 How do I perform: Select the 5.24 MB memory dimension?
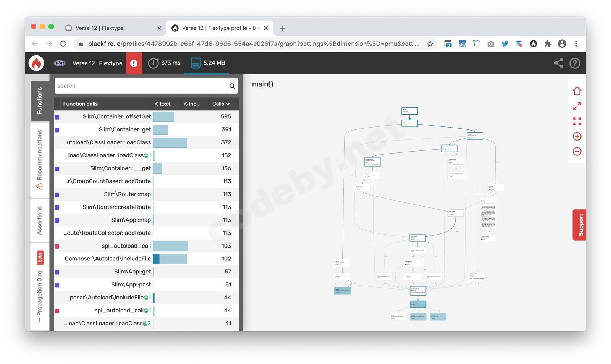pyautogui.click(x=208, y=63)
